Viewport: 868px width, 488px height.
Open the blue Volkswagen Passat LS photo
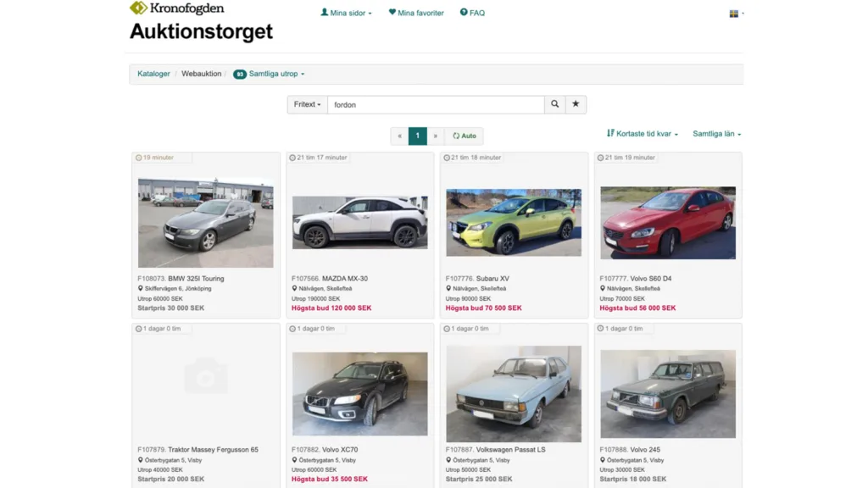tap(514, 394)
